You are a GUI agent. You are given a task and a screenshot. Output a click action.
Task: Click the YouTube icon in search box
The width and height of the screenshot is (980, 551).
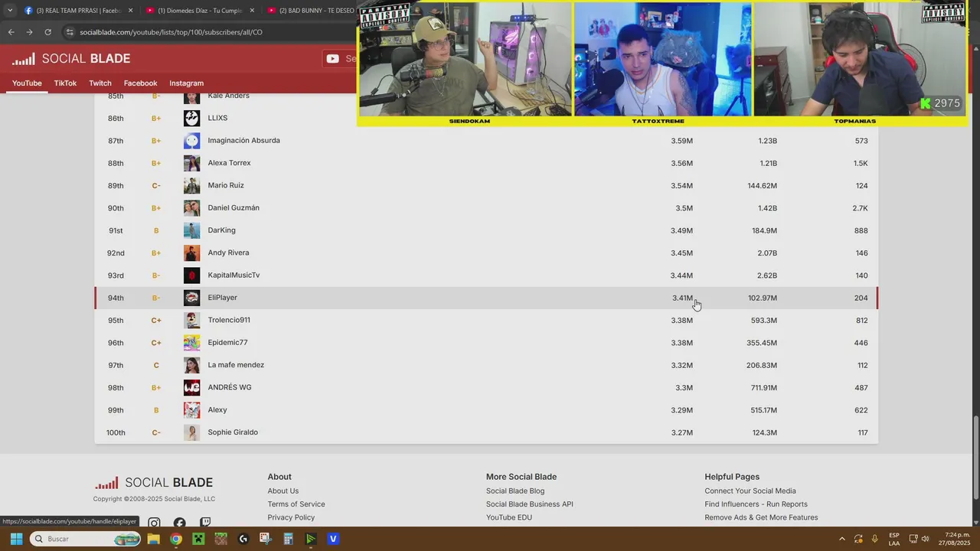[332, 59]
